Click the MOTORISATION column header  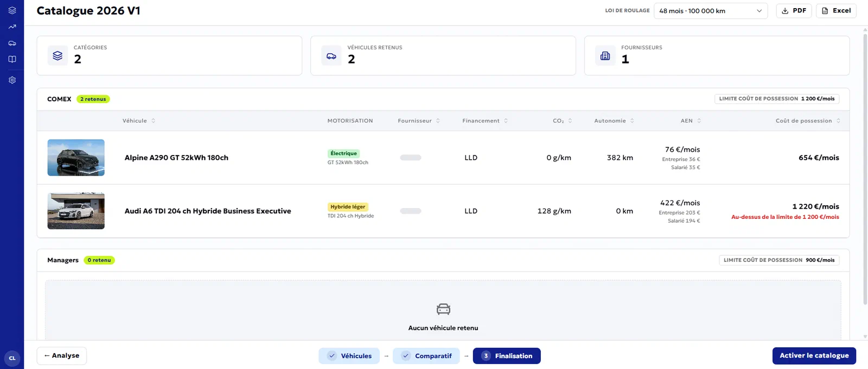(350, 121)
